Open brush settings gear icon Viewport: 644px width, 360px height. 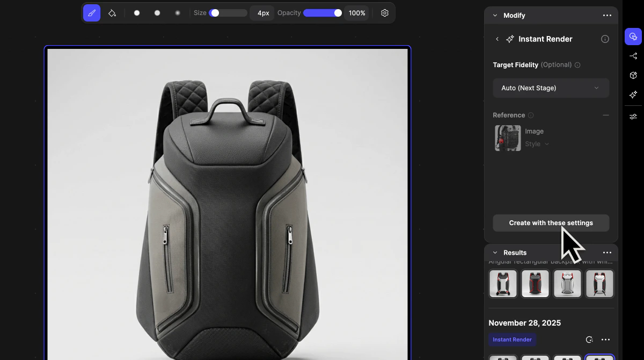pos(385,13)
